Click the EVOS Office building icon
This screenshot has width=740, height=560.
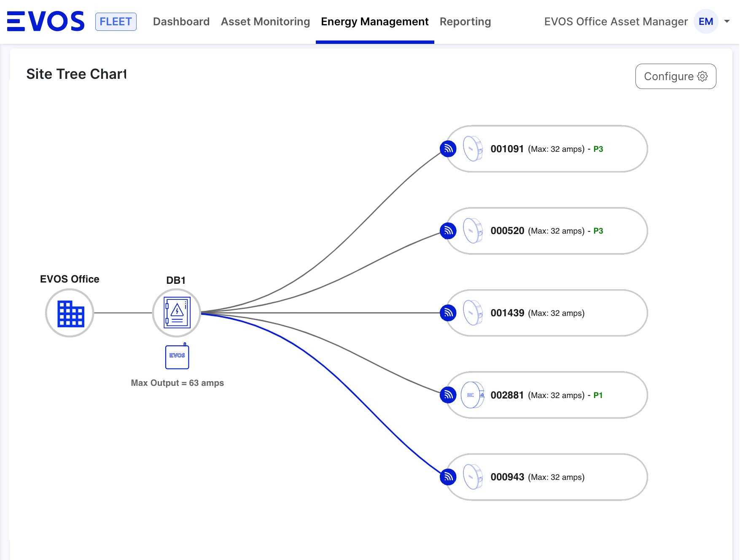70,313
